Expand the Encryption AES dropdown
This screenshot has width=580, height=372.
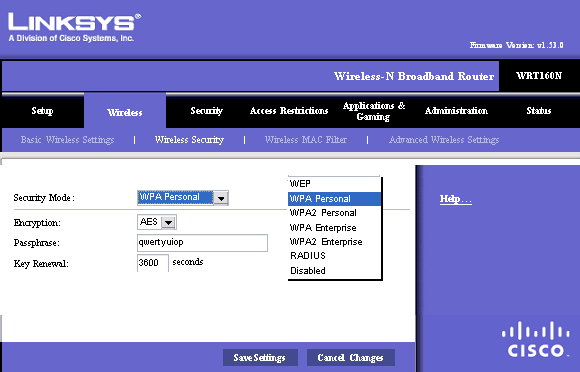[x=168, y=222]
